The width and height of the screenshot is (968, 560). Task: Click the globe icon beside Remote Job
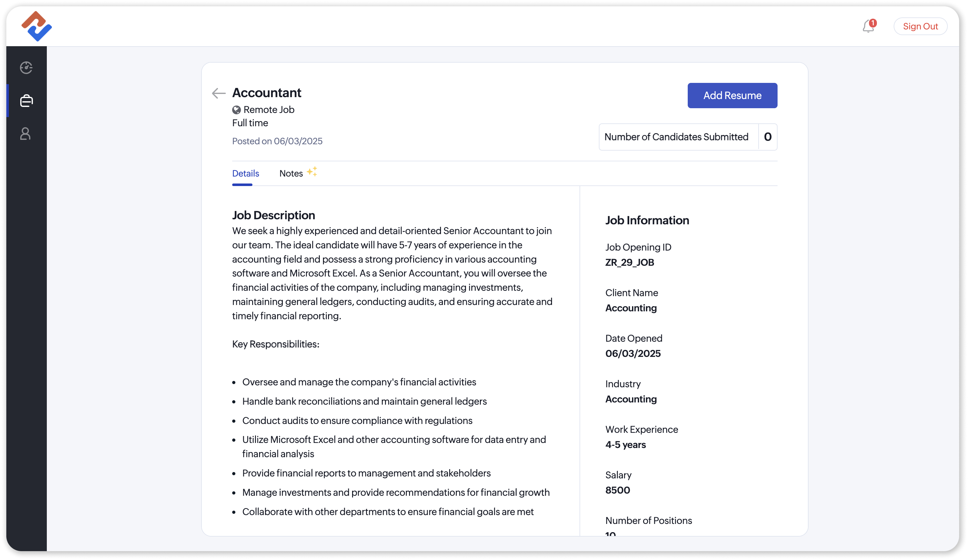[x=236, y=110]
